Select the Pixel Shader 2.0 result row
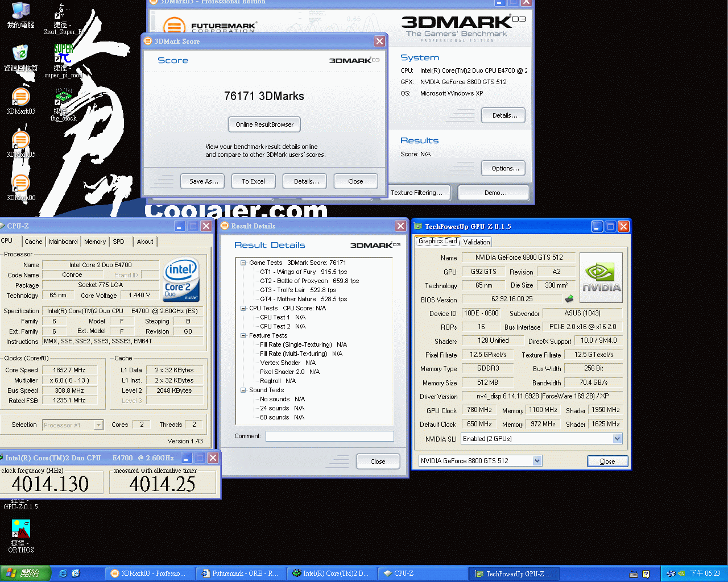The image size is (728, 582). coord(289,372)
